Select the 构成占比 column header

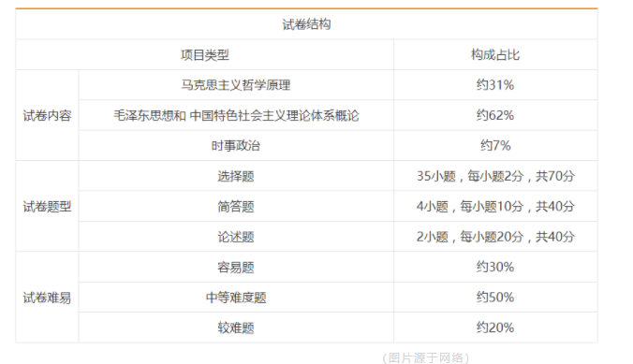point(495,55)
